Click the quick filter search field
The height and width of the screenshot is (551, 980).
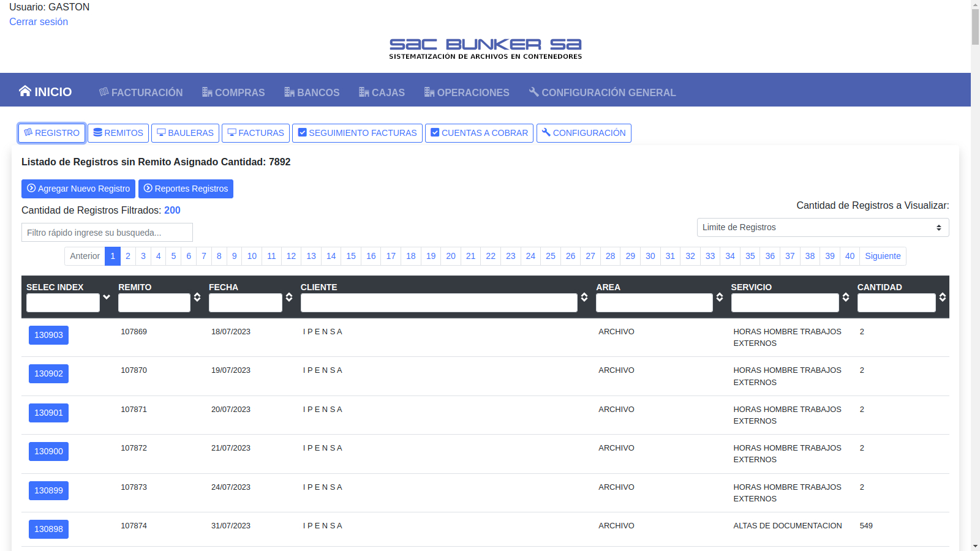(x=107, y=233)
